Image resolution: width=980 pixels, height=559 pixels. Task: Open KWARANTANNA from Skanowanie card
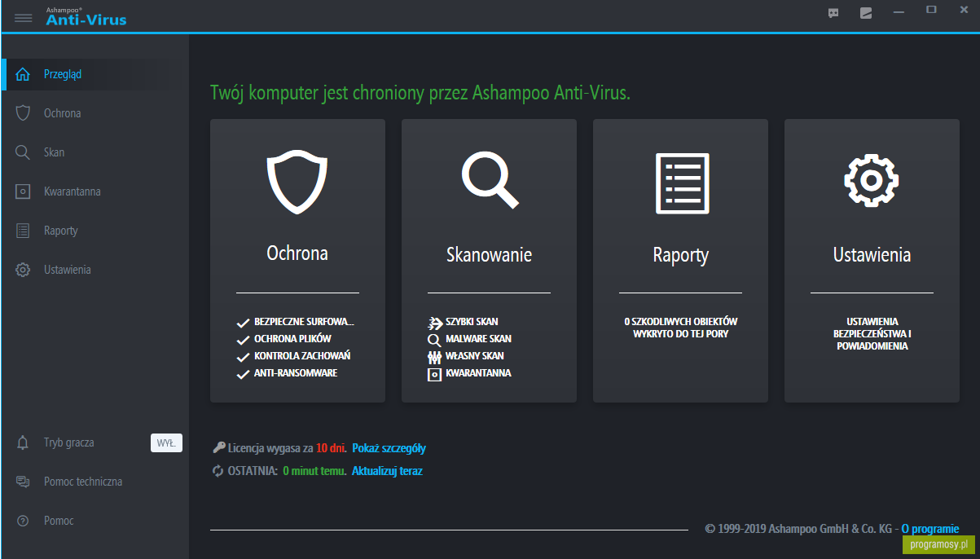point(478,373)
